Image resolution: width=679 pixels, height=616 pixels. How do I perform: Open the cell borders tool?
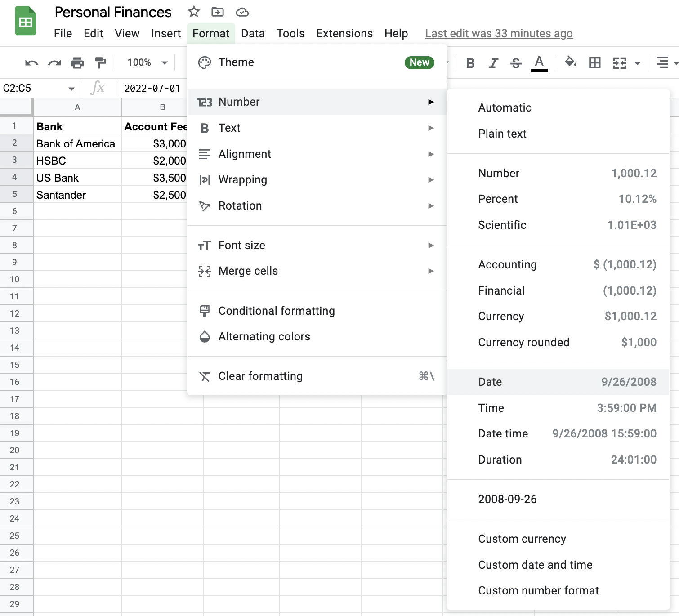tap(594, 63)
